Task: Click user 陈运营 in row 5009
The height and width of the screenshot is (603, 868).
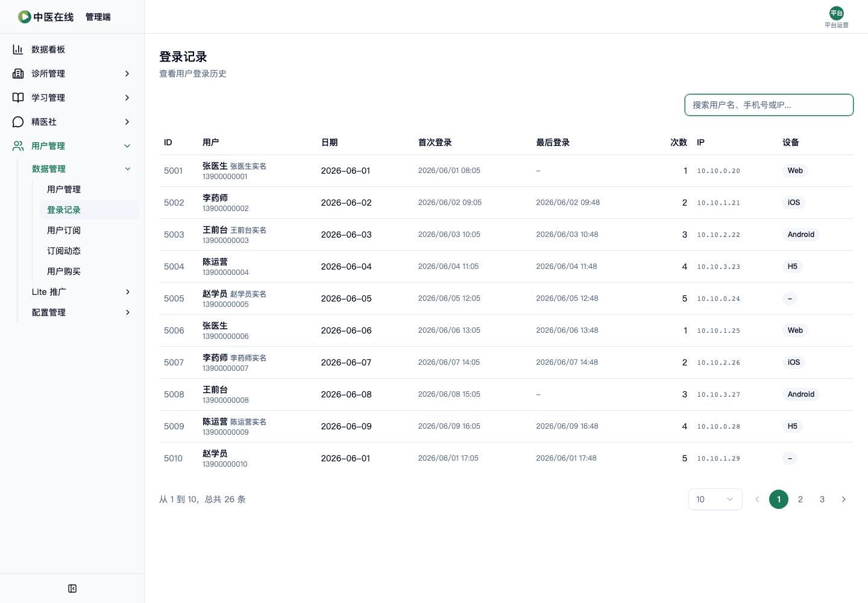Action: pyautogui.click(x=215, y=421)
